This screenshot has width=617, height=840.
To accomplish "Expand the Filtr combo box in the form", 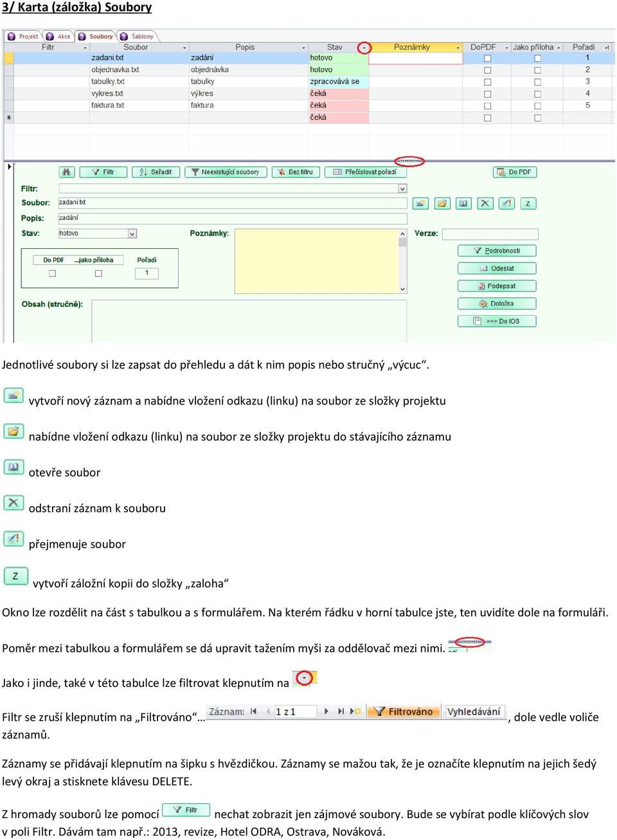I will point(403,188).
